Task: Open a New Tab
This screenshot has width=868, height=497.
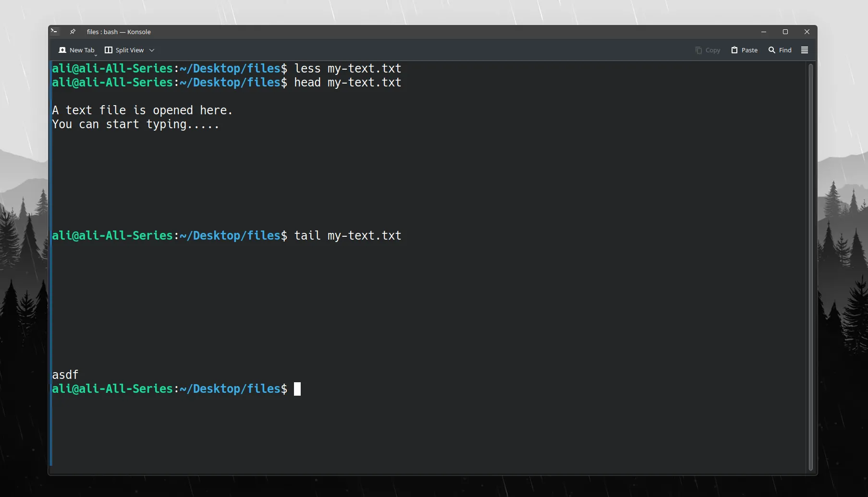Action: coord(76,50)
